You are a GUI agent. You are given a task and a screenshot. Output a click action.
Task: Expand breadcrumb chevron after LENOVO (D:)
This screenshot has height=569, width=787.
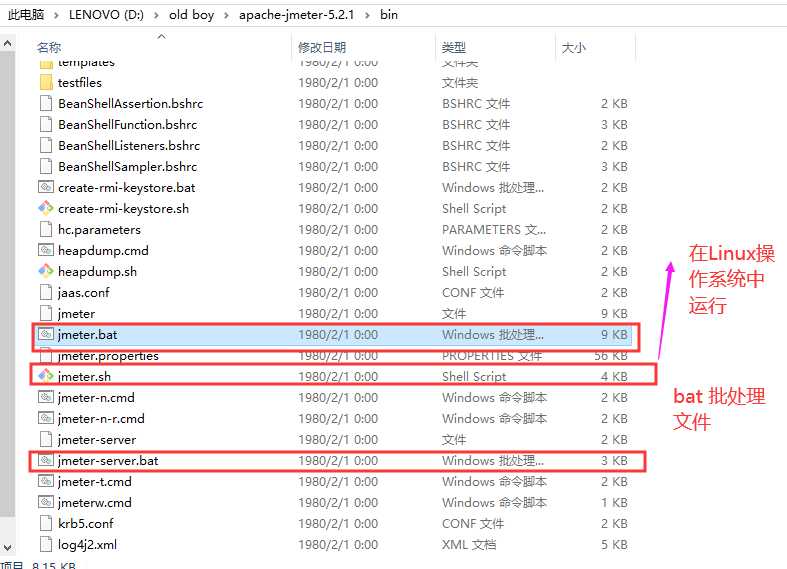[156, 15]
